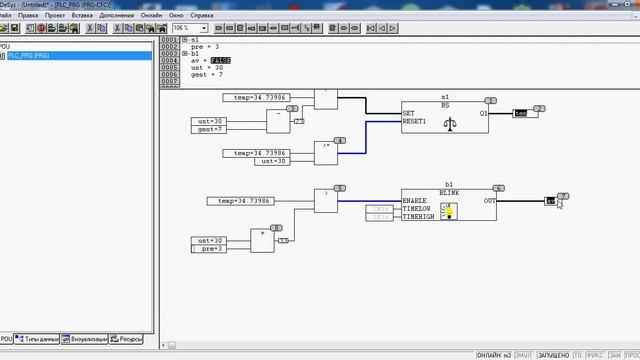Click temp=34.73986 input feeding >= block
The height and width of the screenshot is (360, 640).
pyautogui.click(x=257, y=153)
